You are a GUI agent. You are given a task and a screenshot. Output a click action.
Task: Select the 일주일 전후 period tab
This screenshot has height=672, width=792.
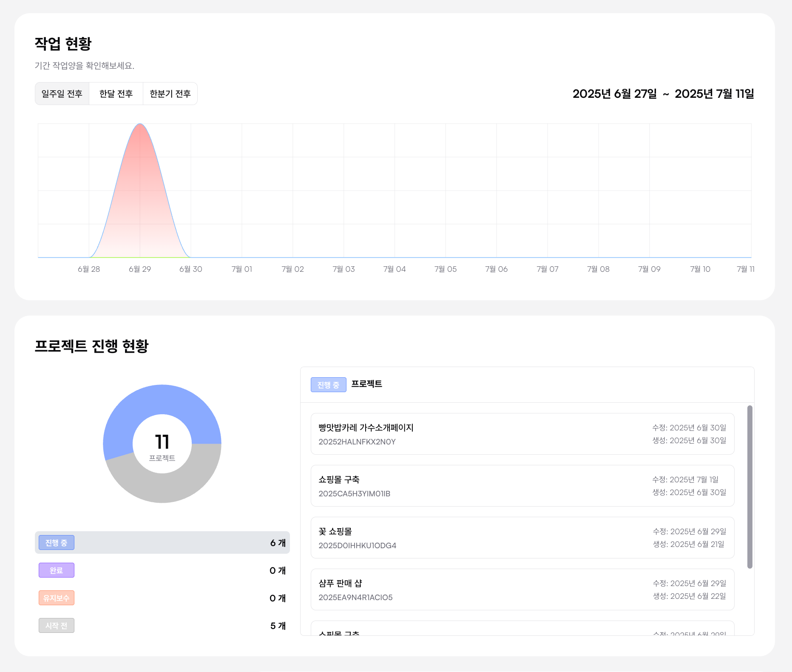point(62,94)
